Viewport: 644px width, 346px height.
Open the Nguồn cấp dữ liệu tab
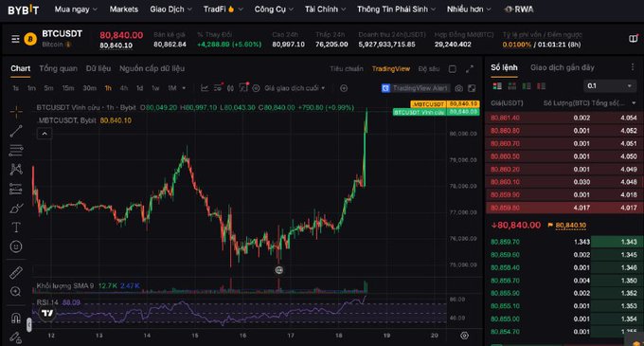coord(152,68)
